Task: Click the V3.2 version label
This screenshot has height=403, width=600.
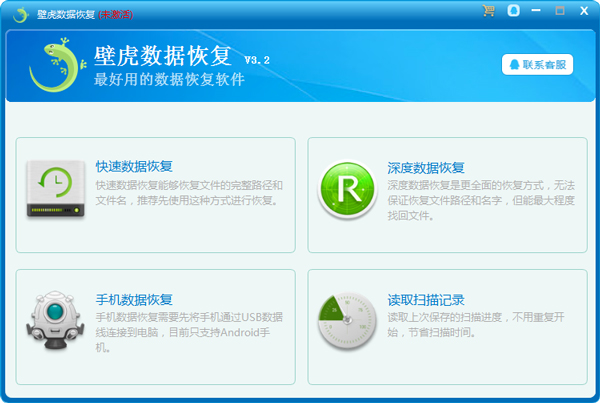Action: [257, 60]
